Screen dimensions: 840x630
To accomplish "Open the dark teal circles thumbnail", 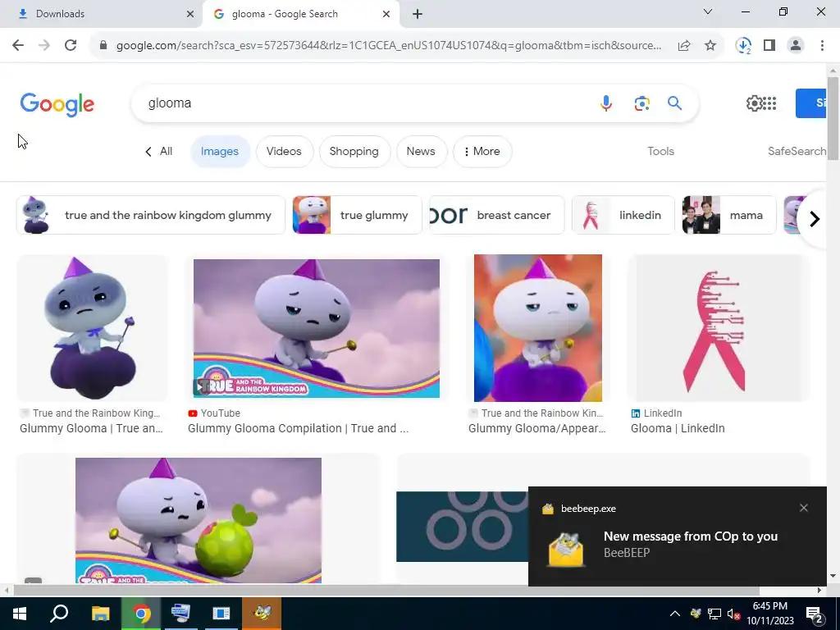I will 462,527.
